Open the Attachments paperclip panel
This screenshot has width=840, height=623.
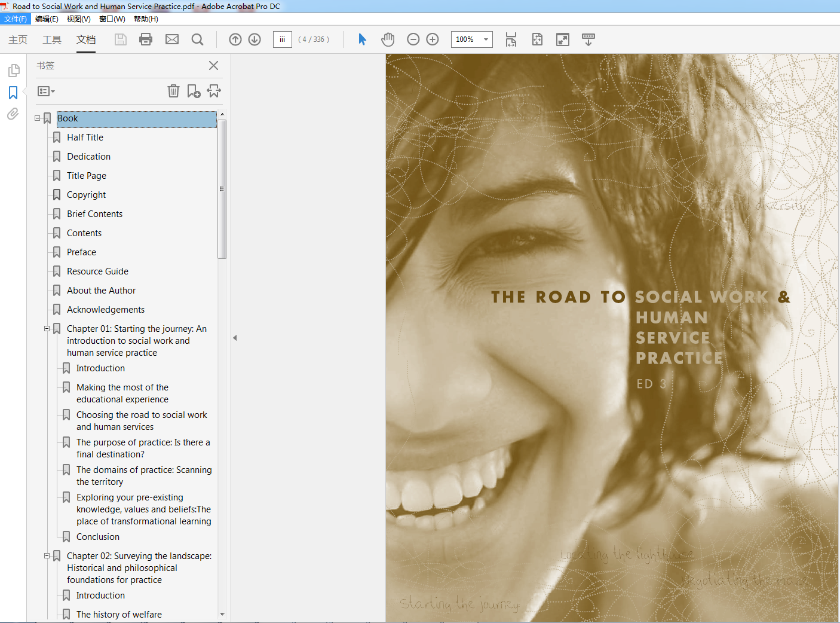(13, 114)
